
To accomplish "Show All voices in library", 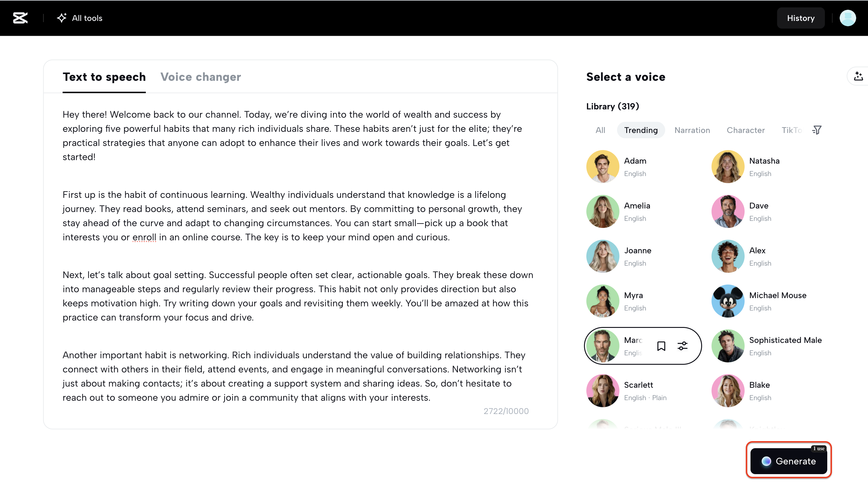I will [x=600, y=130].
